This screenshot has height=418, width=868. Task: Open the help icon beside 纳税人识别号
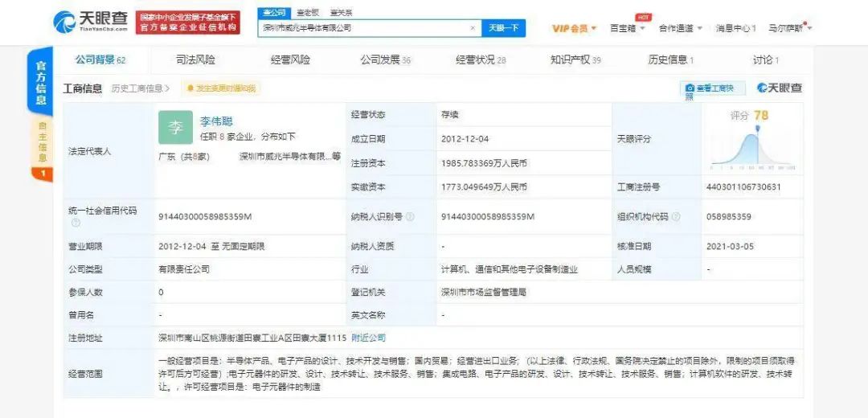(410, 217)
